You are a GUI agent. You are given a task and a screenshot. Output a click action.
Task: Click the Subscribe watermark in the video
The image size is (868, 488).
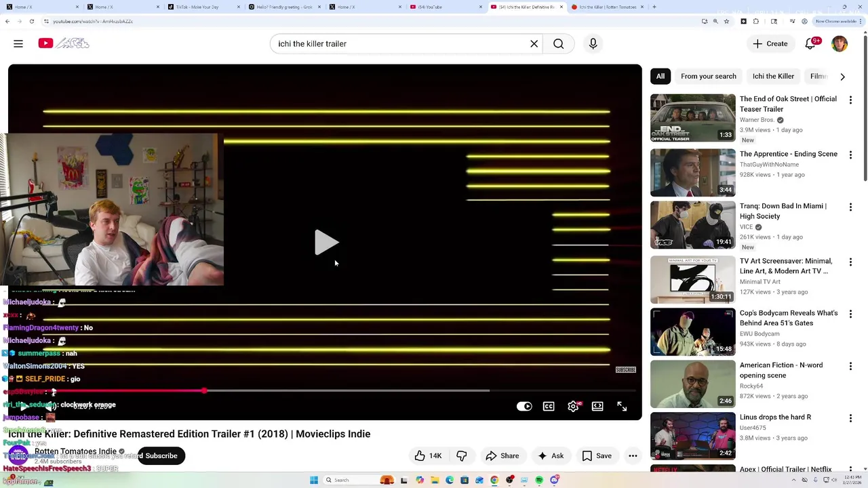tap(625, 370)
